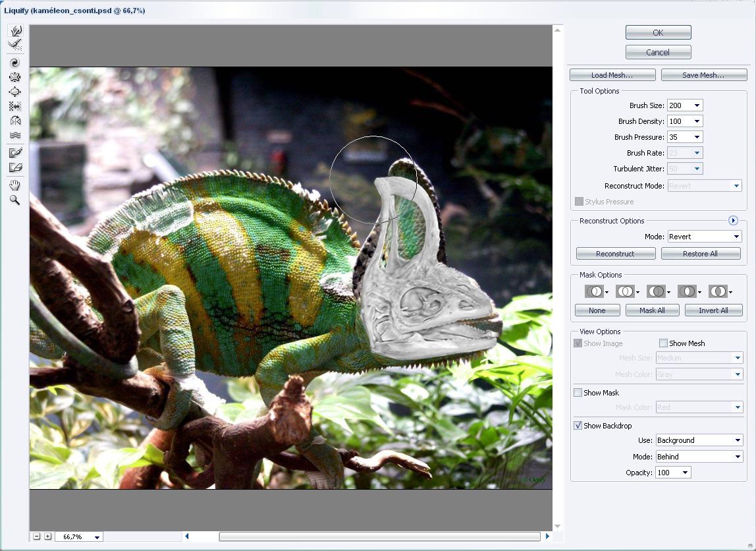Open the backdrop Use Background dropdown
The image size is (756, 551).
737,440
